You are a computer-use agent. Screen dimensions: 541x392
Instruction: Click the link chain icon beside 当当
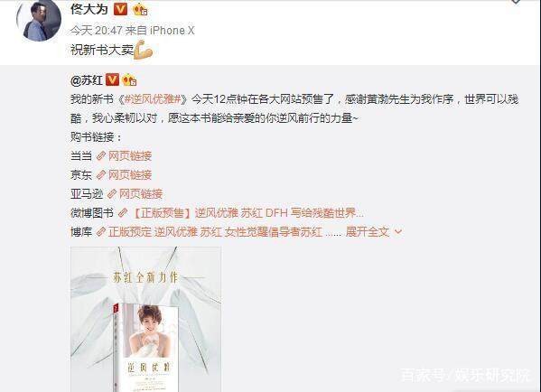coord(101,156)
